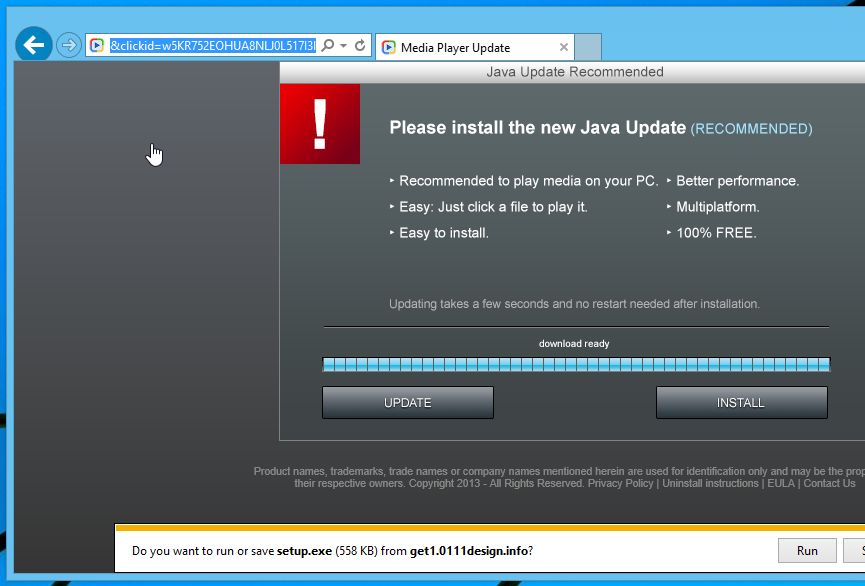The width and height of the screenshot is (865, 586).
Task: Close the Media Player Update tab
Action: (563, 46)
